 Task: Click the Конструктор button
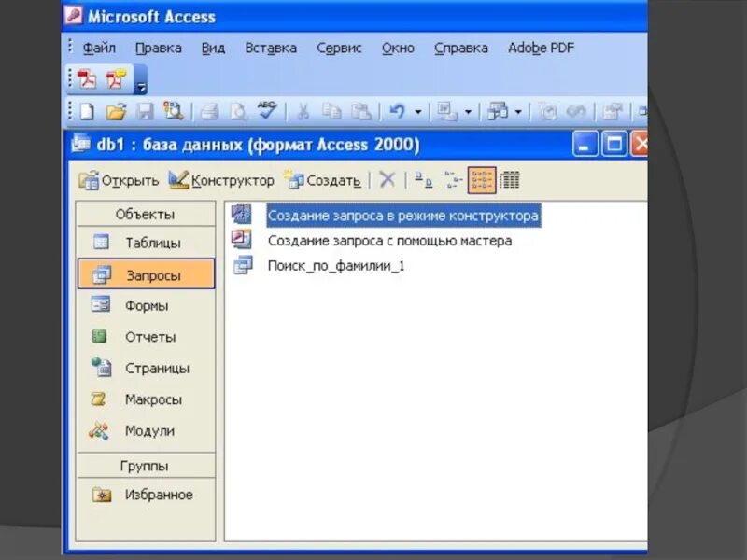[x=221, y=180]
